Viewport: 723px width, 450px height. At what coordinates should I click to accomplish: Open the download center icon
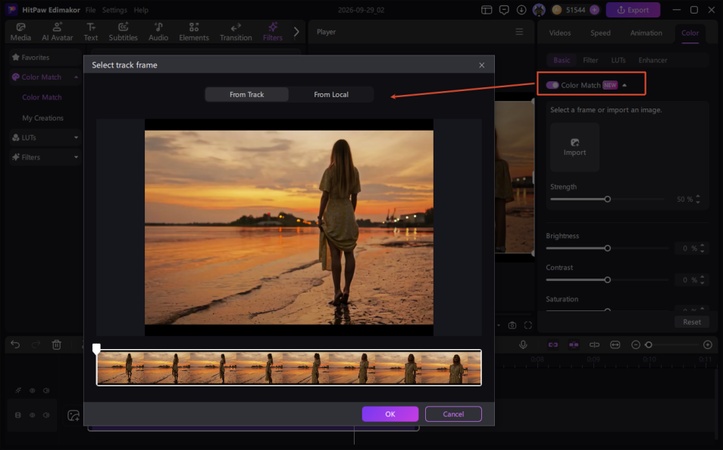tap(522, 10)
